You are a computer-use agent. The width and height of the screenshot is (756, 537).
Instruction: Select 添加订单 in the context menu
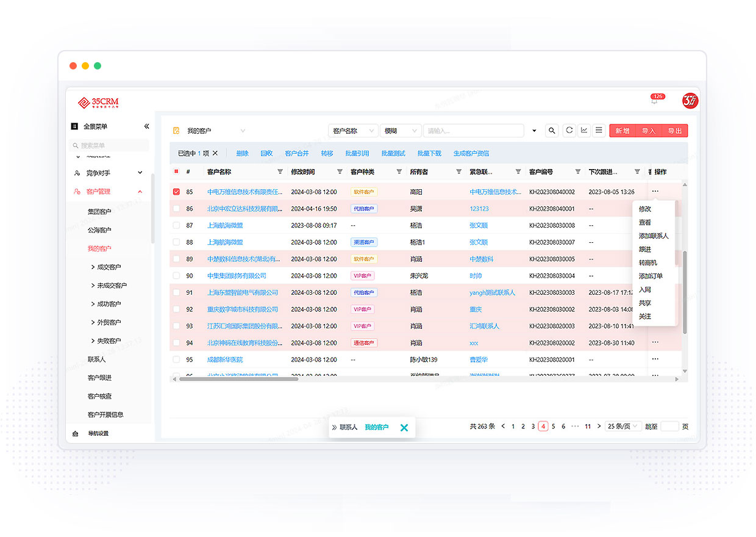tap(651, 276)
